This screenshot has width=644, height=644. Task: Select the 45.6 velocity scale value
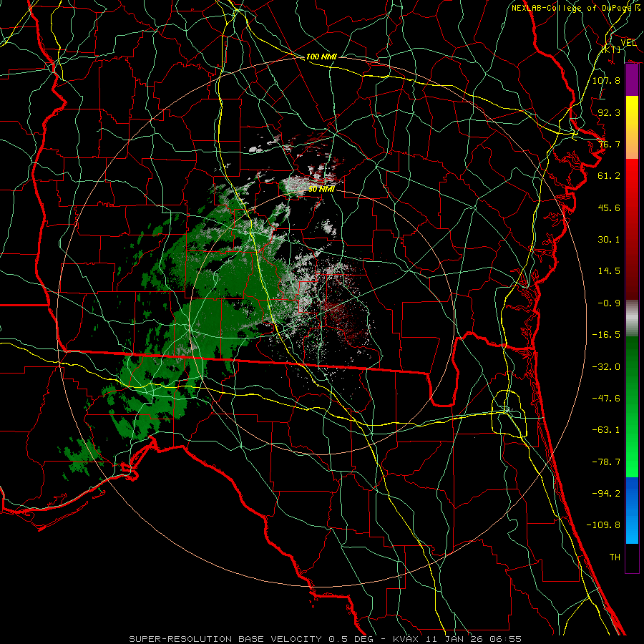click(x=609, y=208)
